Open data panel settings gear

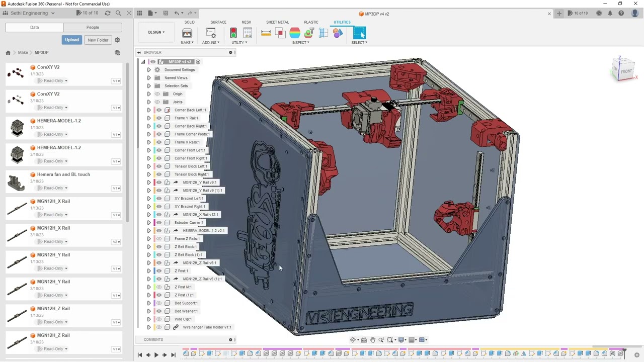point(117,40)
